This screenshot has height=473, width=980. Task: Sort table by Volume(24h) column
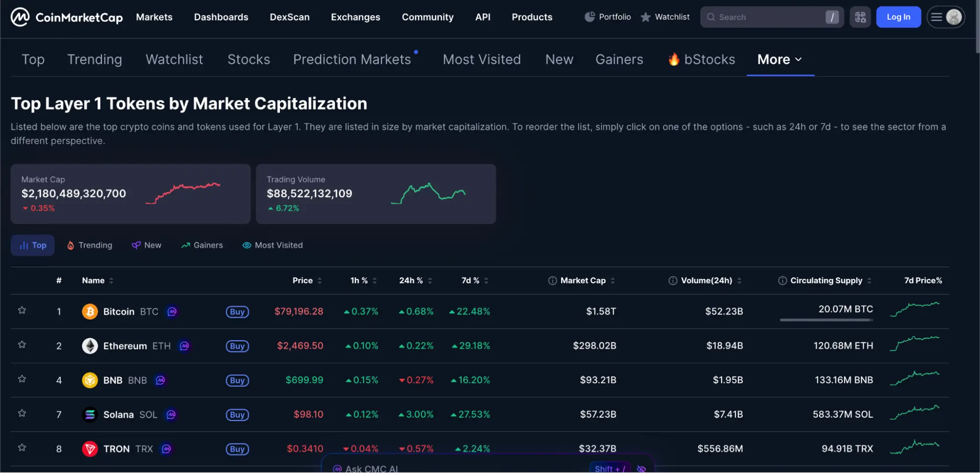point(711,280)
